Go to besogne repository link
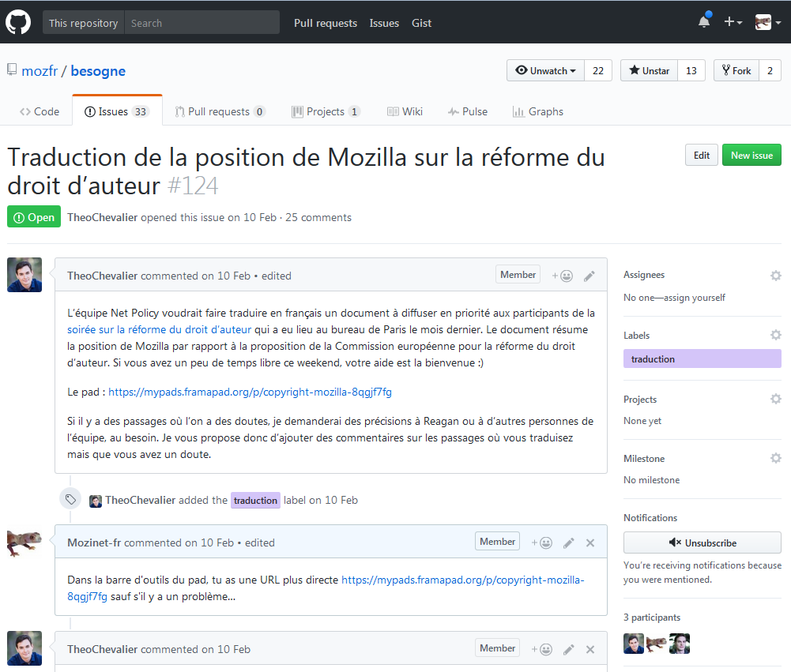 (x=98, y=70)
